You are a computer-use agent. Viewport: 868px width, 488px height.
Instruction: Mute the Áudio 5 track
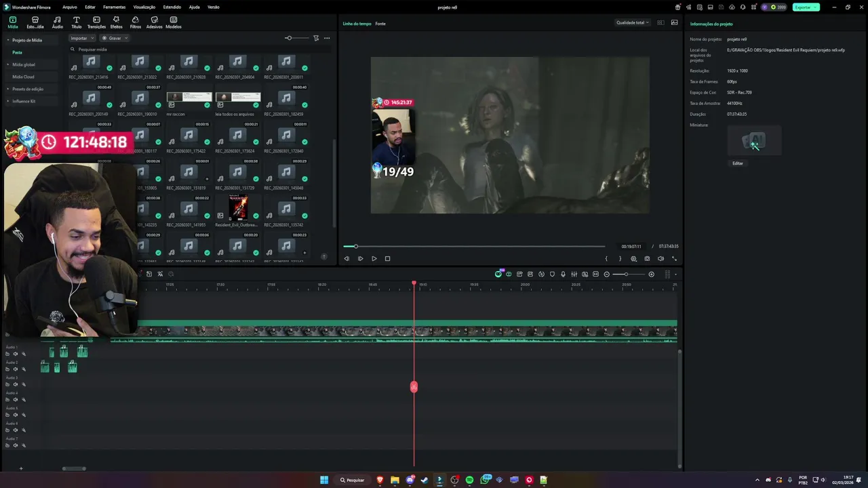click(16, 415)
